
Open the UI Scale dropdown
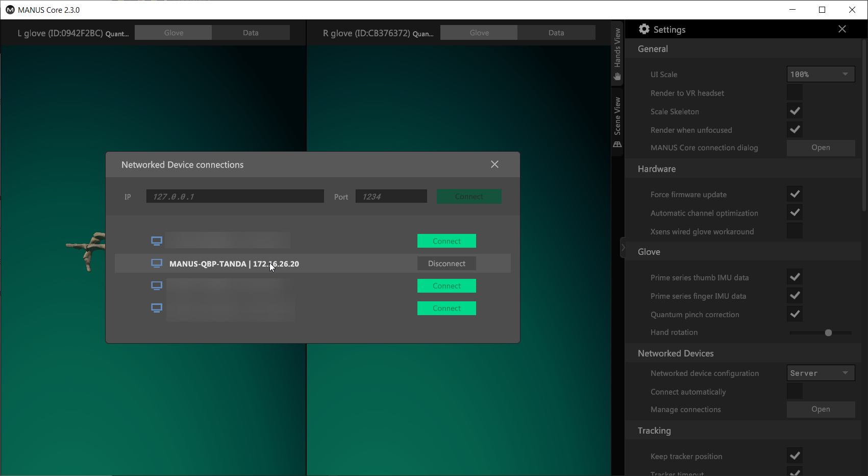[821, 74]
